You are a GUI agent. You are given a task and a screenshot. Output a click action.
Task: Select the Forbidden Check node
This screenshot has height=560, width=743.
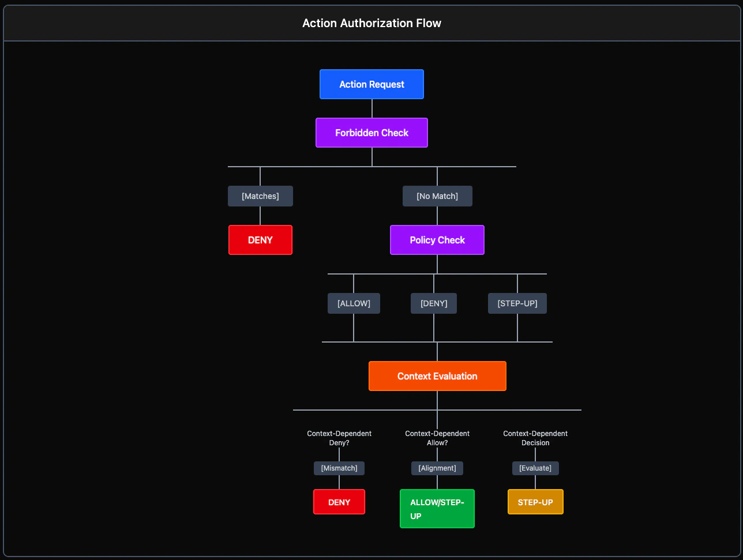tap(371, 132)
